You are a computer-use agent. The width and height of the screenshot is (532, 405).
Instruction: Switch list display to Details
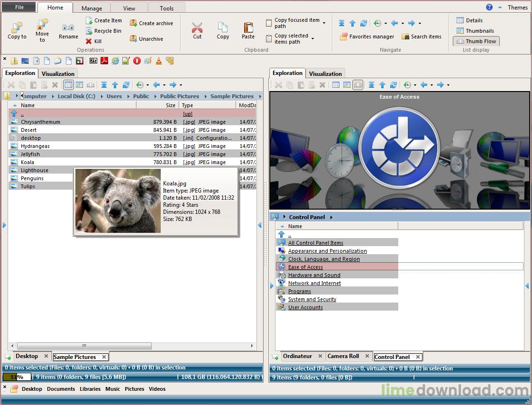(x=469, y=20)
